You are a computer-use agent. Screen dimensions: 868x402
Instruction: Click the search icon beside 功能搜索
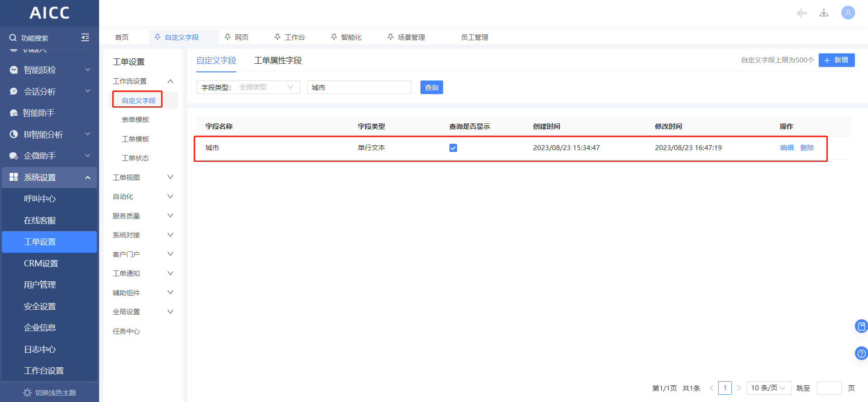13,38
